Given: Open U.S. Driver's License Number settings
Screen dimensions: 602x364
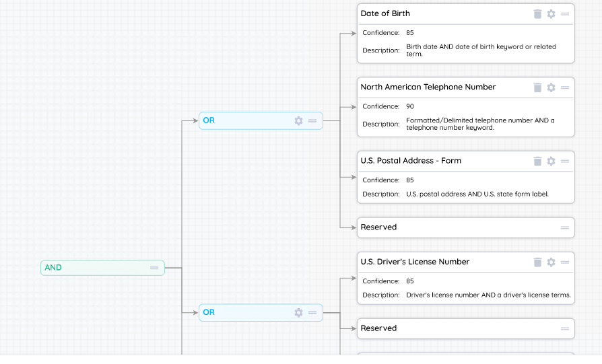Looking at the screenshot, I should (x=551, y=262).
